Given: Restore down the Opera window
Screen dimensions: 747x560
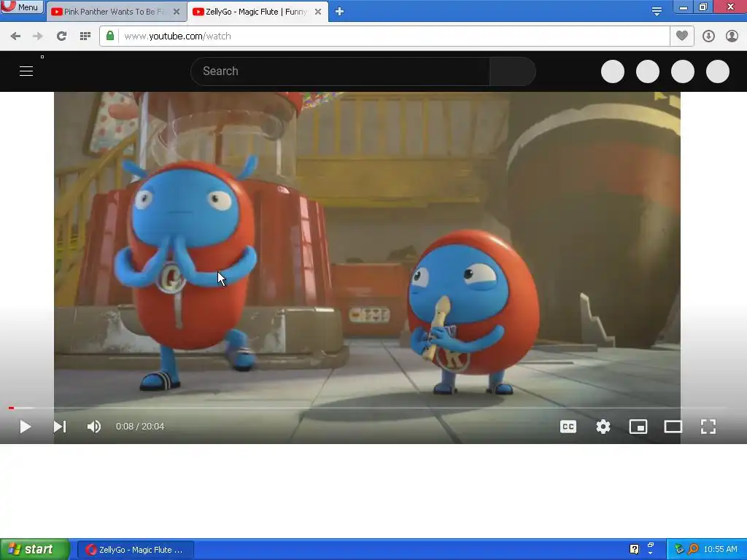Looking at the screenshot, I should click(703, 7).
